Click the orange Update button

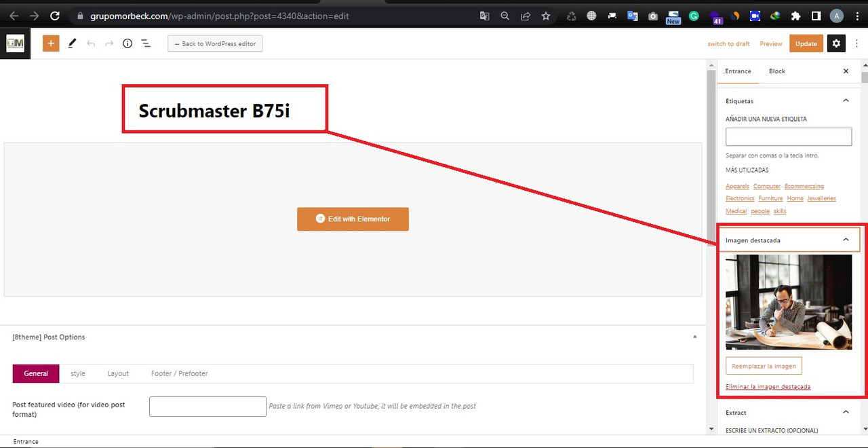point(806,43)
